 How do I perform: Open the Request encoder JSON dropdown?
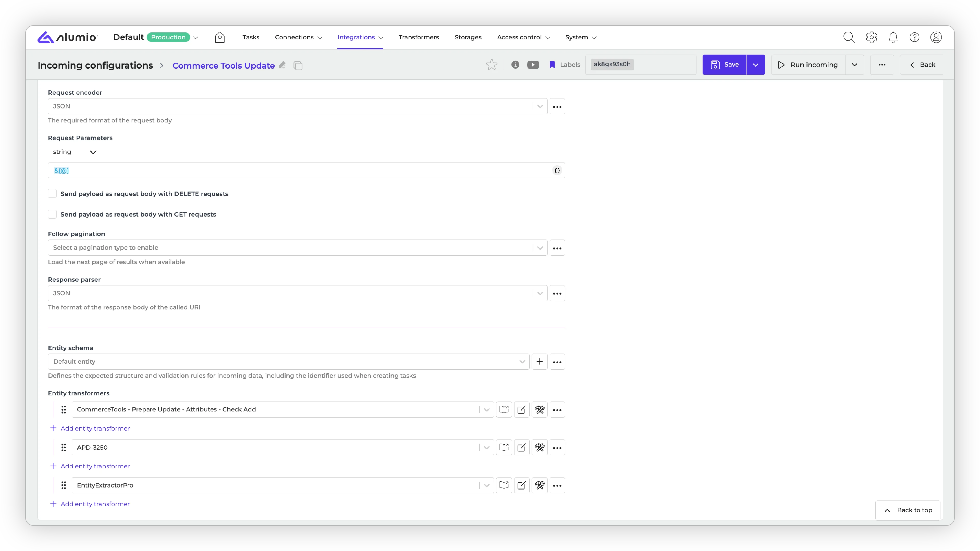click(x=298, y=106)
